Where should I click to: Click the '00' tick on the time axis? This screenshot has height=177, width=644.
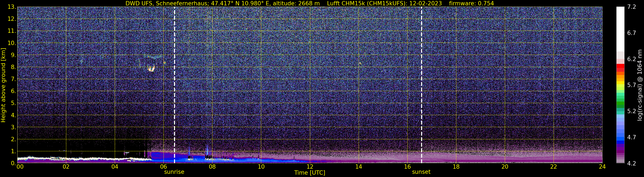click(20, 167)
